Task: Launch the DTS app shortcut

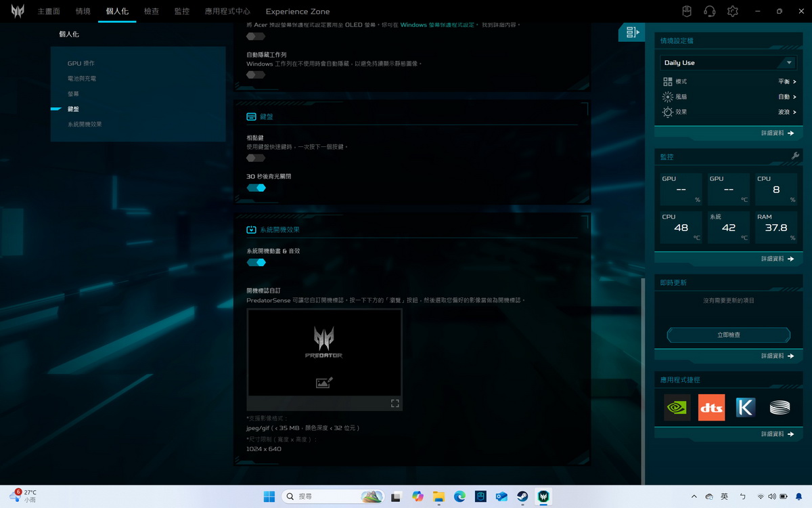Action: pos(711,407)
